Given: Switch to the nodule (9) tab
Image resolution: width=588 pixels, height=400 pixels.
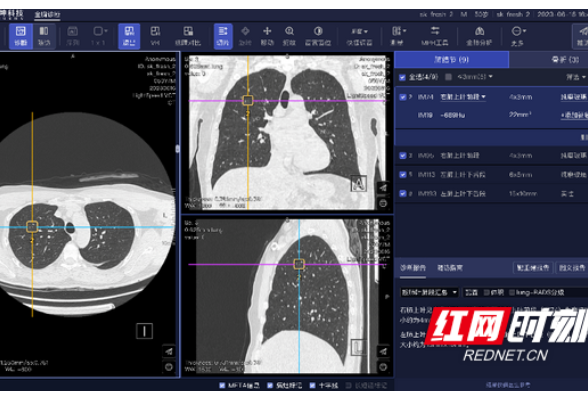Looking at the screenshot, I should click(452, 60).
